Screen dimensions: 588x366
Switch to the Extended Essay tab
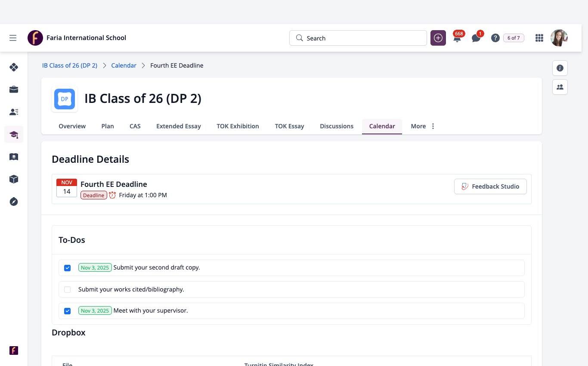tap(179, 126)
